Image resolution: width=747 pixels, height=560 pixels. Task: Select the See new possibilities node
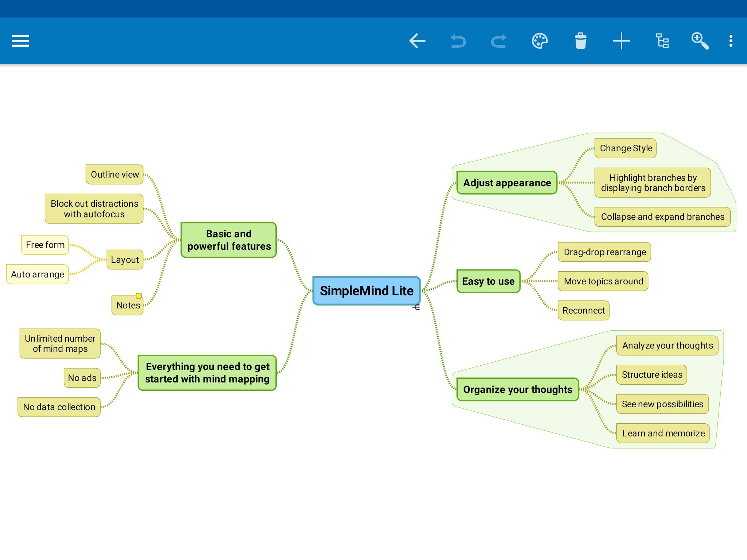click(x=662, y=404)
